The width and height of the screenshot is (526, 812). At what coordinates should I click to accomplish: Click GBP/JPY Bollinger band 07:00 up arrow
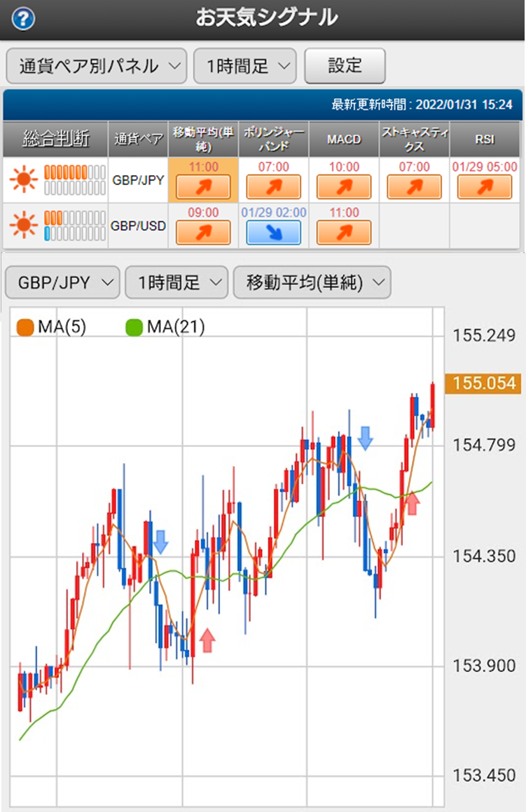274,187
